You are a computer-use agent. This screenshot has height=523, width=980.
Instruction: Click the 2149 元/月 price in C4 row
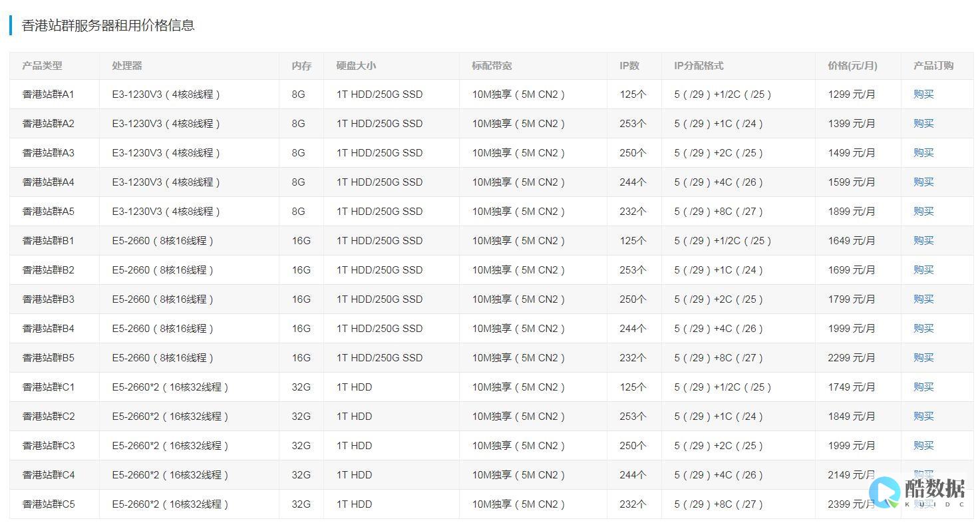click(852, 475)
